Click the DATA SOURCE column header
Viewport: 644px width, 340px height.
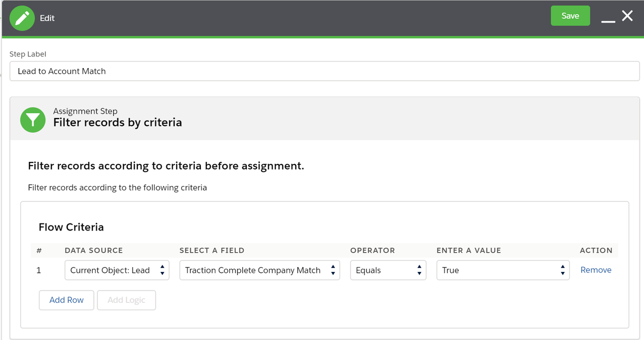(x=93, y=250)
